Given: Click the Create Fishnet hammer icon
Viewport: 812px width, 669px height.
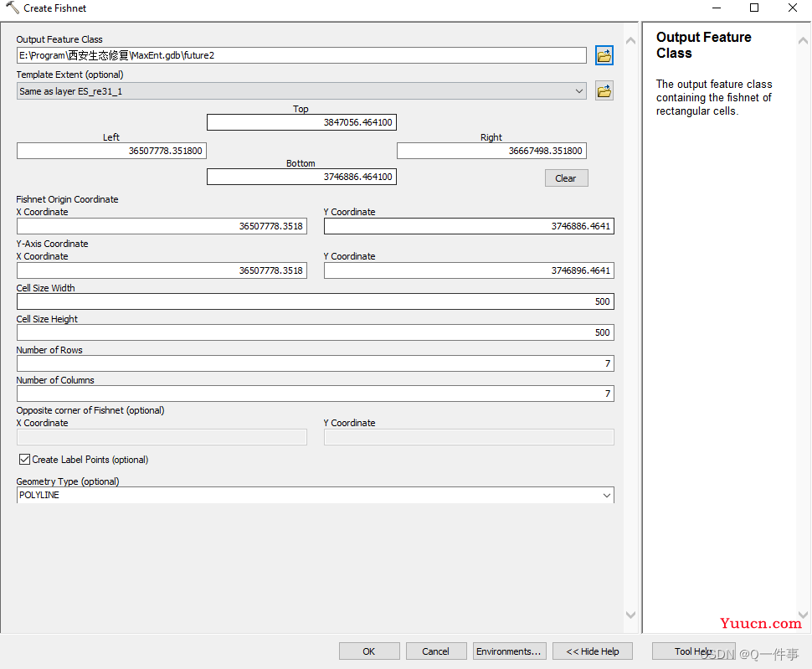Looking at the screenshot, I should pyautogui.click(x=12, y=8).
